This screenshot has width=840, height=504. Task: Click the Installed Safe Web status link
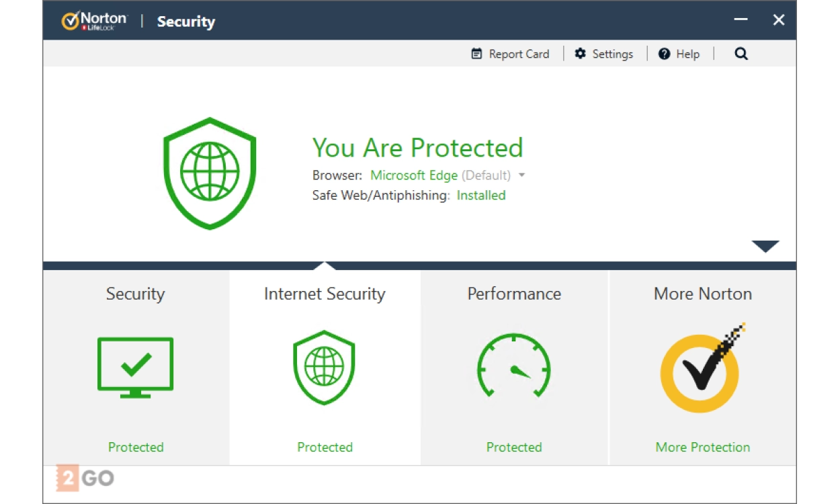click(481, 196)
